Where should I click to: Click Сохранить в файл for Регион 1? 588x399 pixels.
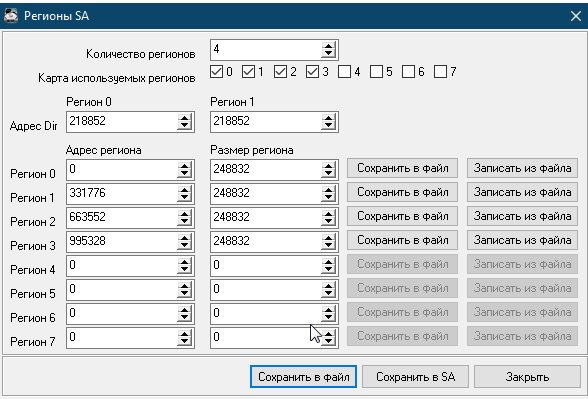402,192
